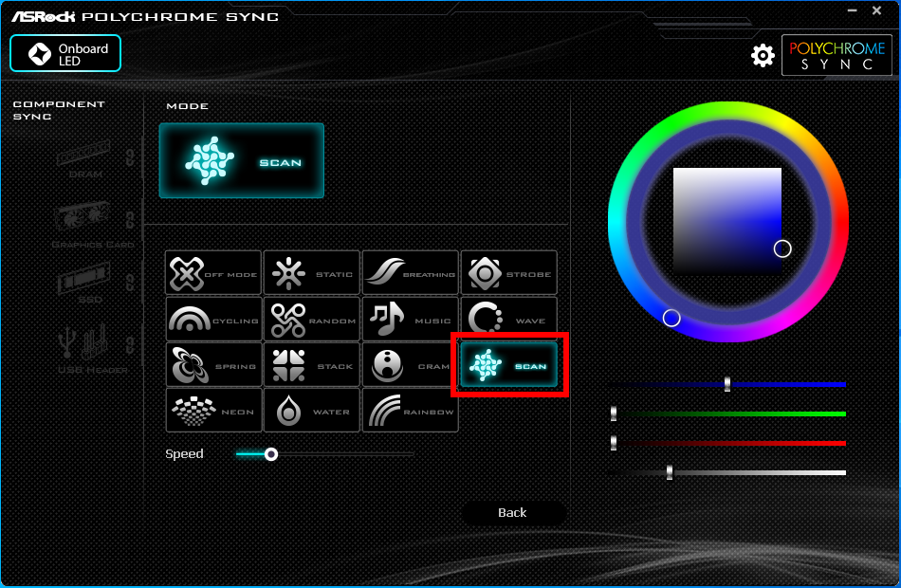
Task: Choose the Static lighting mode
Action: (x=311, y=272)
